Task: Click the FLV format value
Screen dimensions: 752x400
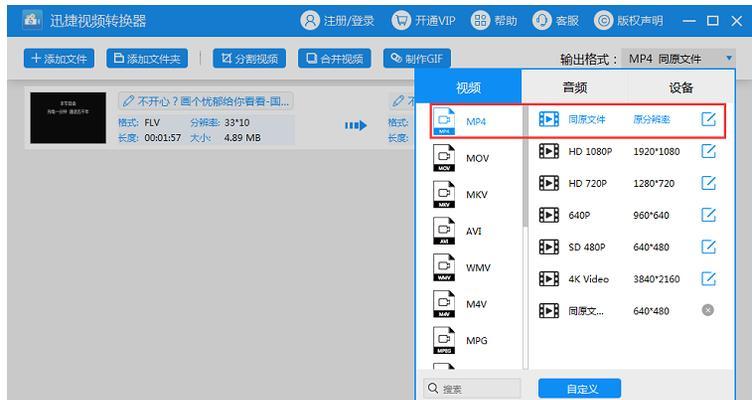Action: pos(152,123)
